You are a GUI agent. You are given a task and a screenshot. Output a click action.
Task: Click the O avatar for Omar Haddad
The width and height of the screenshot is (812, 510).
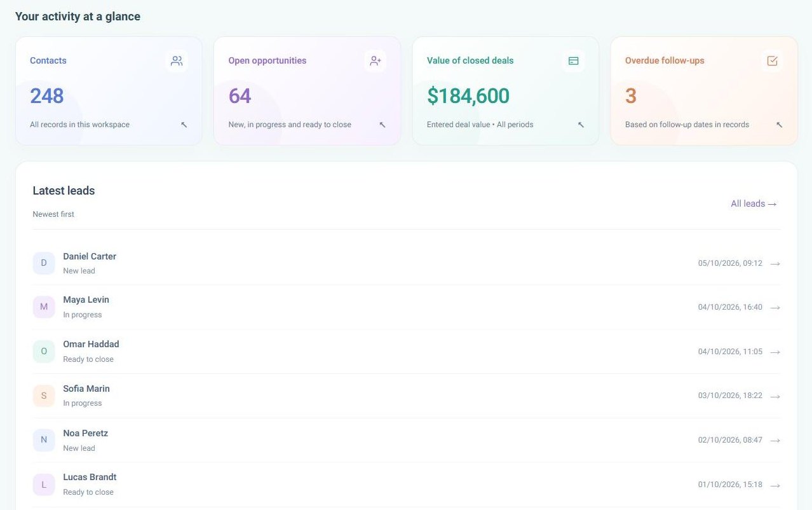44,351
